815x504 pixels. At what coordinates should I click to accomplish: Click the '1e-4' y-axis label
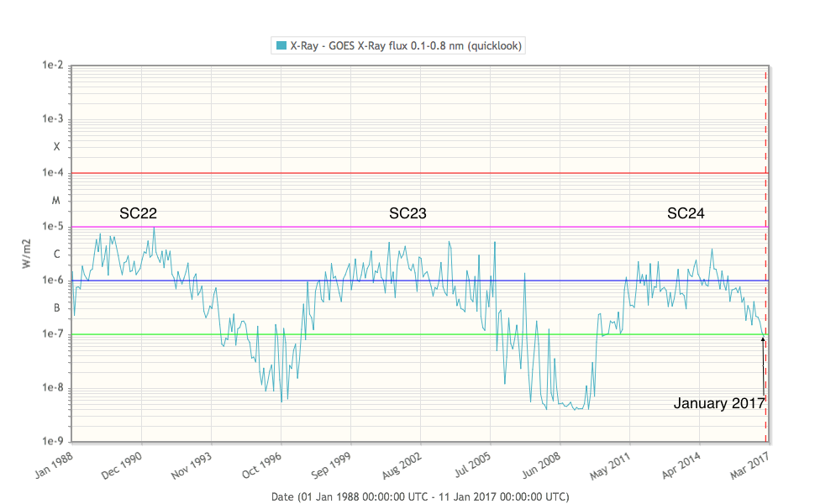tap(52, 172)
